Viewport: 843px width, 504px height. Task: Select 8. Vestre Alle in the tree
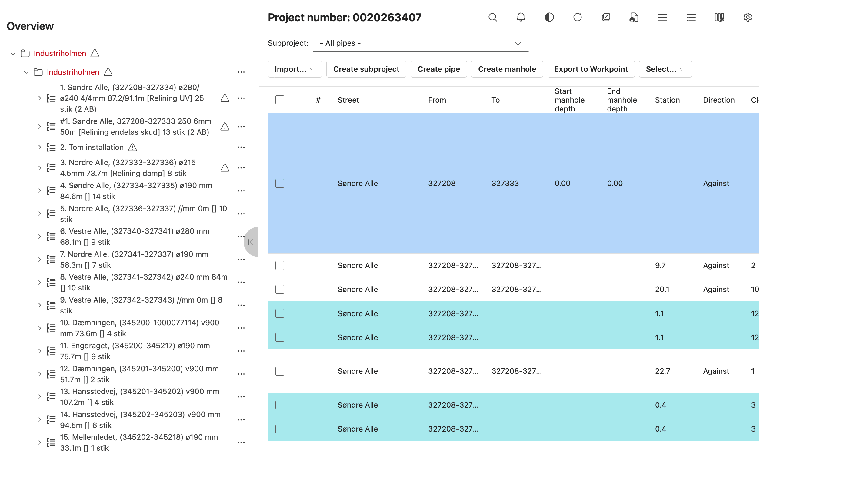click(144, 282)
